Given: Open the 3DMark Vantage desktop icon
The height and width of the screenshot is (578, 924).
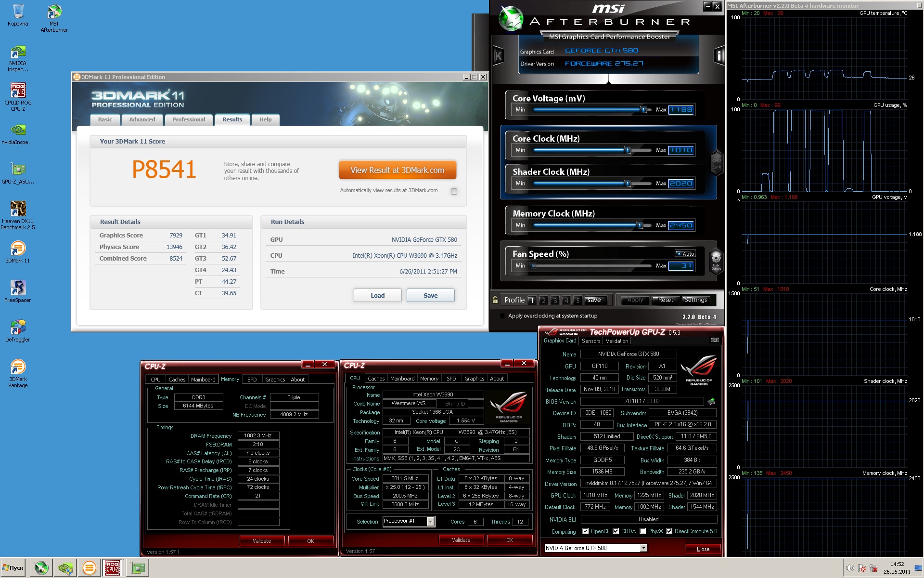Looking at the screenshot, I should point(18,374).
